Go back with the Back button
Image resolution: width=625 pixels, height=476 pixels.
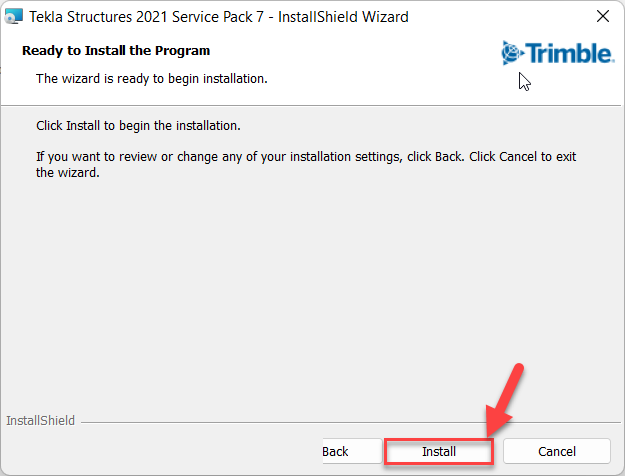point(335,451)
